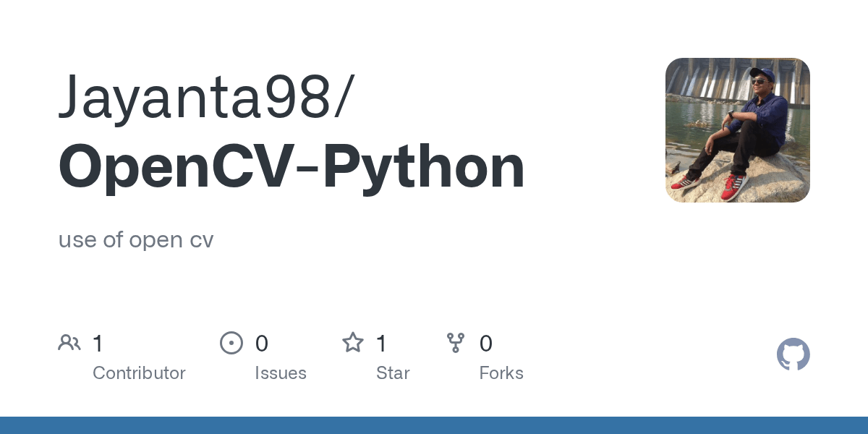Click the Issues circle-dot icon
This screenshot has height=434, width=868.
(231, 343)
